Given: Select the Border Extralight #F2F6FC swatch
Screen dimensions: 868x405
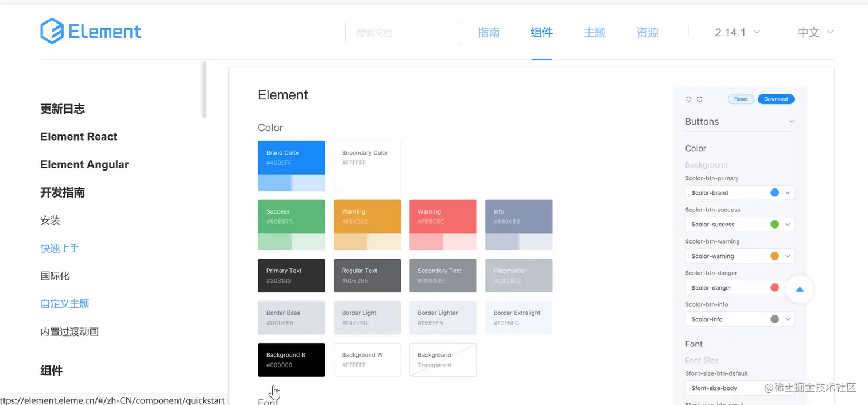Looking at the screenshot, I should click(x=519, y=318).
